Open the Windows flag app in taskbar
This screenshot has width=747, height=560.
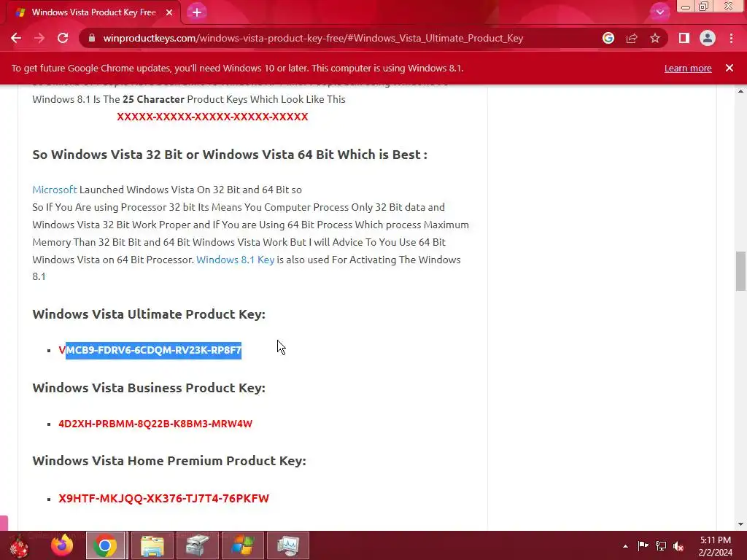pos(242,545)
